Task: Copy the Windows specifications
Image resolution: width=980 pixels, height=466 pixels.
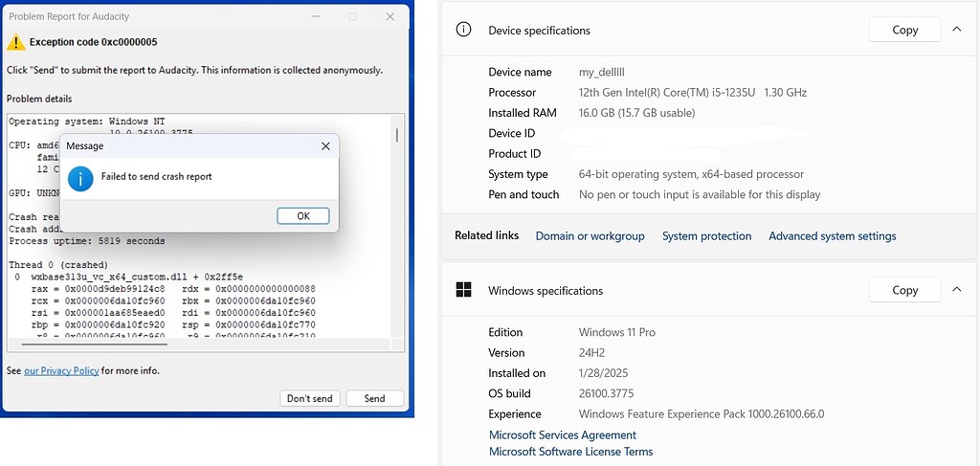Action: coord(904,290)
